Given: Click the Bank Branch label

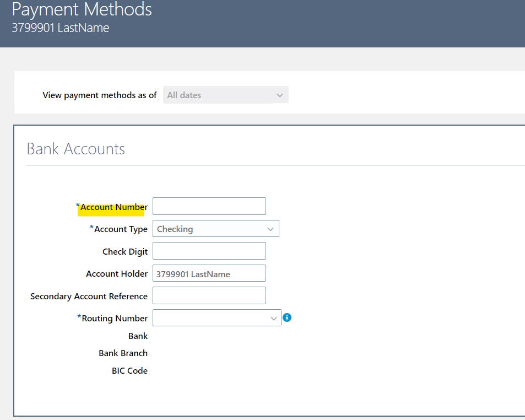Looking at the screenshot, I should click(x=123, y=353).
